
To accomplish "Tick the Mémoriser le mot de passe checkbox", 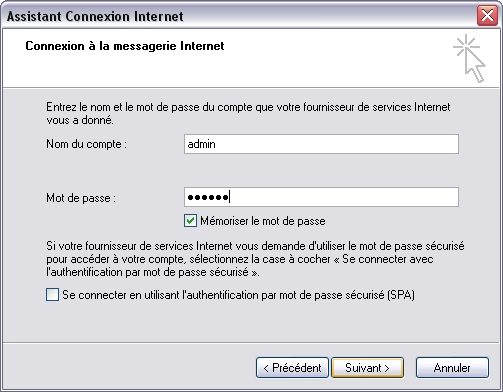I will click(190, 221).
